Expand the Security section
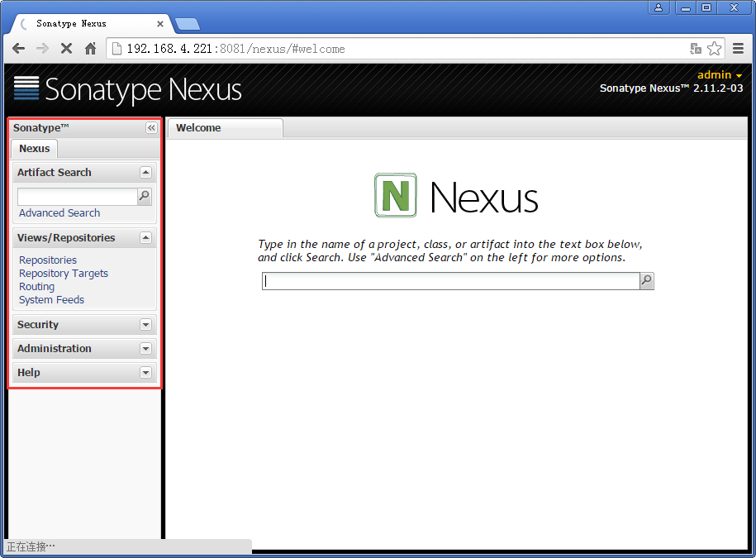Image resolution: width=756 pixels, height=558 pixels. (145, 325)
